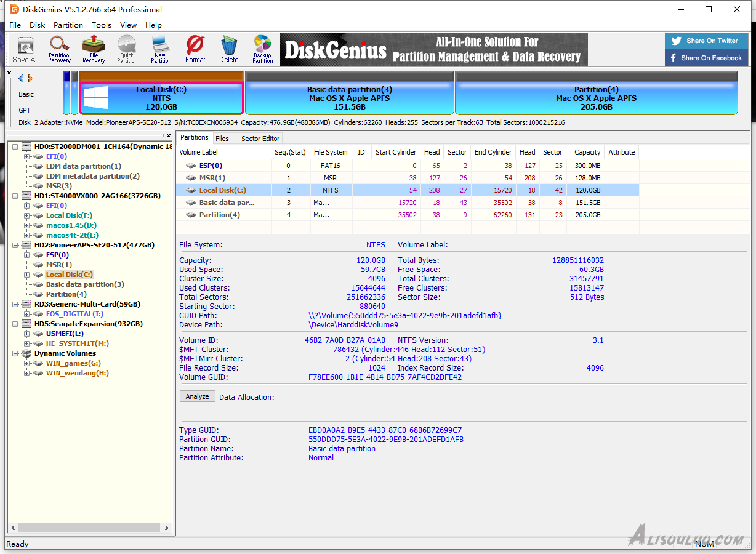Expand macos1.45(D:) tree node
Image resolution: width=756 pixels, height=554 pixels.
27,225
